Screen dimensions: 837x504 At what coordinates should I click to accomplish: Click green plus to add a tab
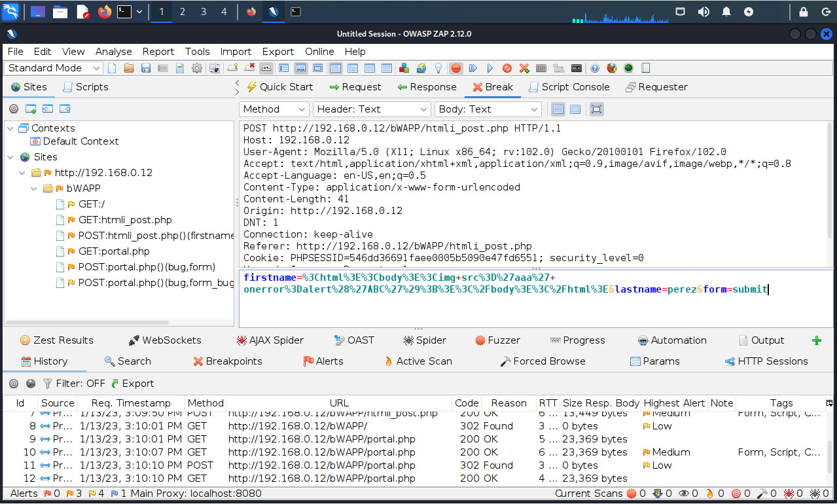[816, 340]
